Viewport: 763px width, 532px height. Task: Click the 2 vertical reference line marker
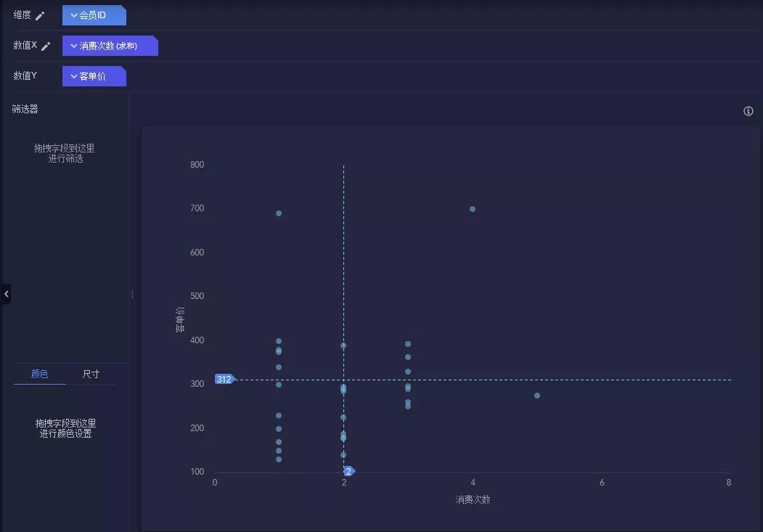point(349,471)
